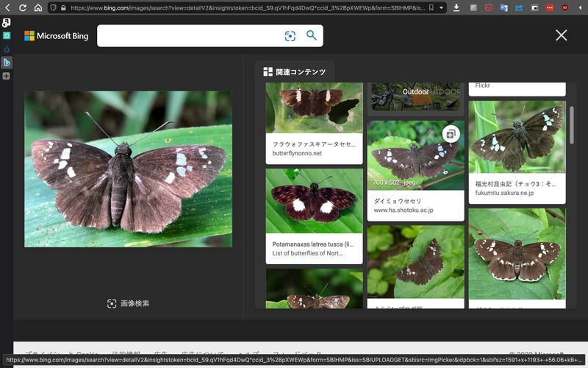
Task: Open the blue swirl sidebar panel icon
Action: pyautogui.click(x=7, y=49)
